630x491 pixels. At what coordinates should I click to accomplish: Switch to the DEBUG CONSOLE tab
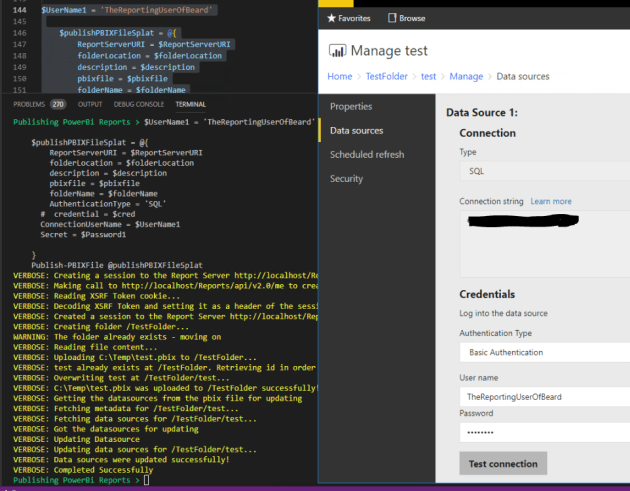[139, 104]
